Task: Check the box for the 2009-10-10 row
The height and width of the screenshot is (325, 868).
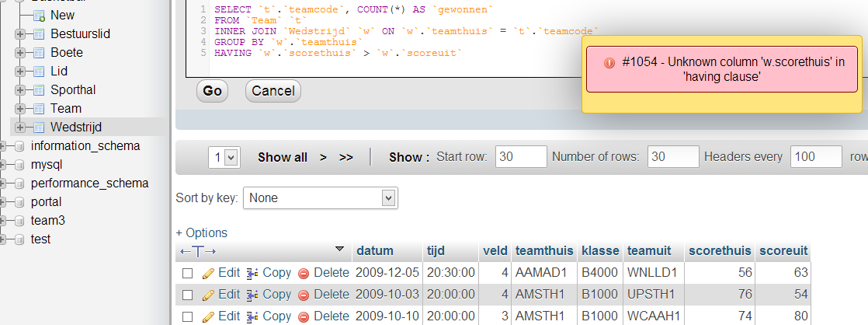Action: click(x=187, y=316)
